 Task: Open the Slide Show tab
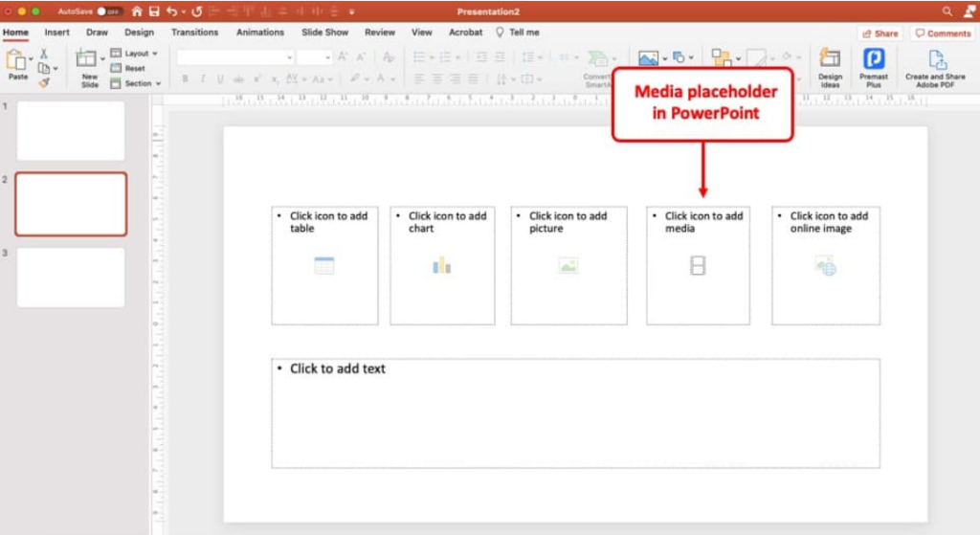pos(324,33)
